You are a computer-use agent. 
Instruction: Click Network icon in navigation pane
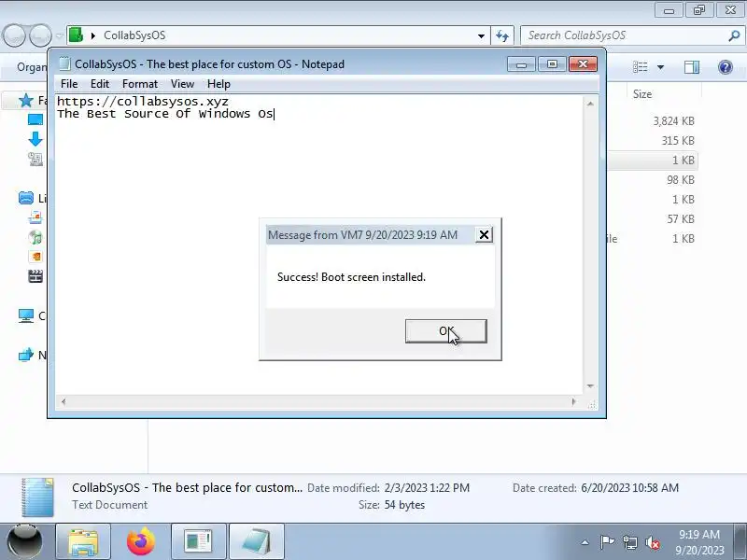pyautogui.click(x=26, y=355)
